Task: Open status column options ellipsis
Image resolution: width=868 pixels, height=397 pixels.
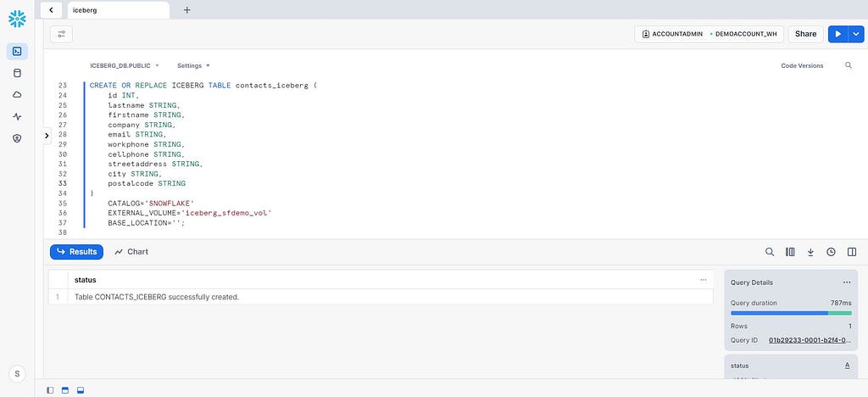Action: (703, 280)
